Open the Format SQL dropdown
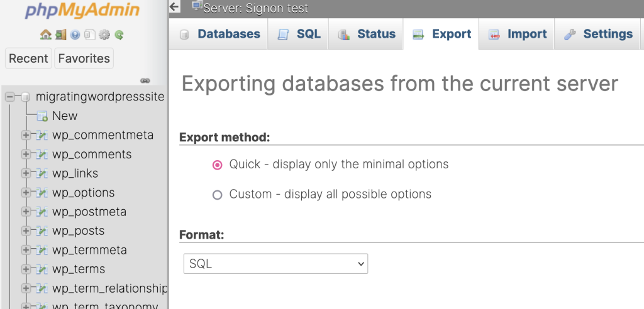 coord(275,263)
